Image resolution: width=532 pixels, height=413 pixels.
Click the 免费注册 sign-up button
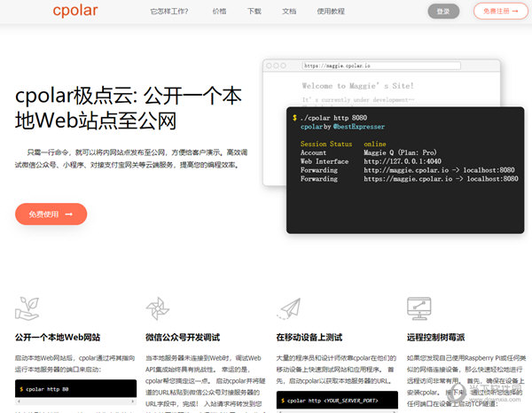coord(501,12)
